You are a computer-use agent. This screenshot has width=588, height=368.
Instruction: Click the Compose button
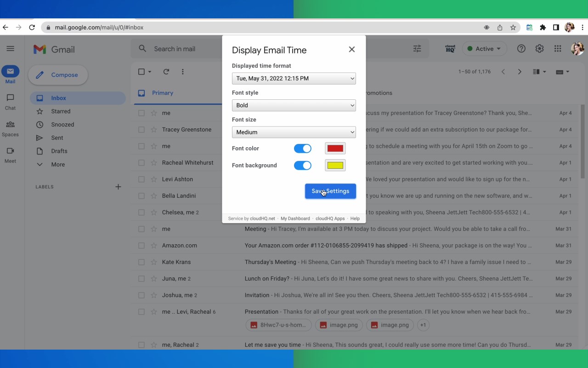click(x=58, y=75)
